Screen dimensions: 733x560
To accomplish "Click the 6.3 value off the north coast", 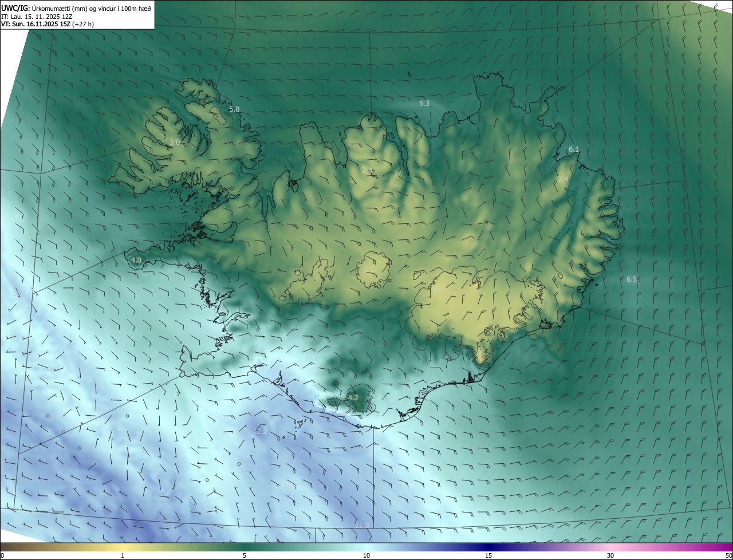I will 424,104.
